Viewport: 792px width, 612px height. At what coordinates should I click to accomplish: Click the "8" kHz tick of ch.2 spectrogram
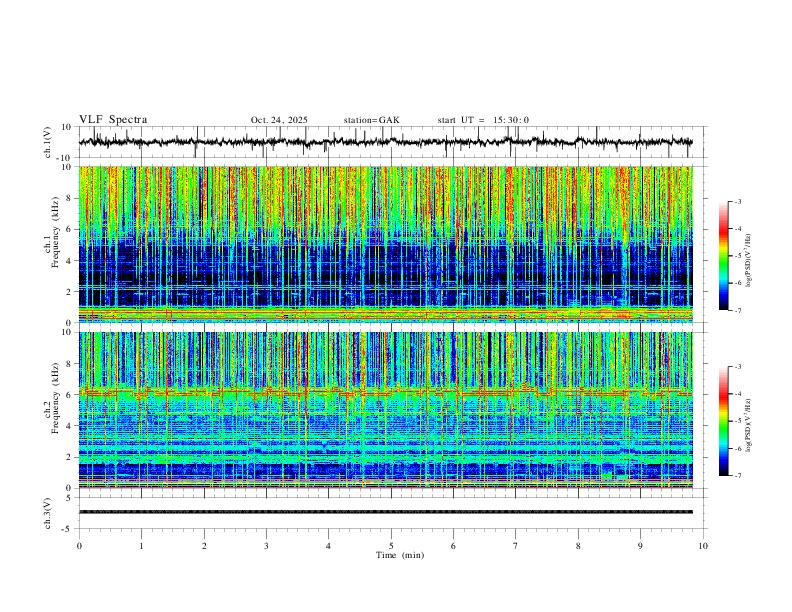point(70,364)
